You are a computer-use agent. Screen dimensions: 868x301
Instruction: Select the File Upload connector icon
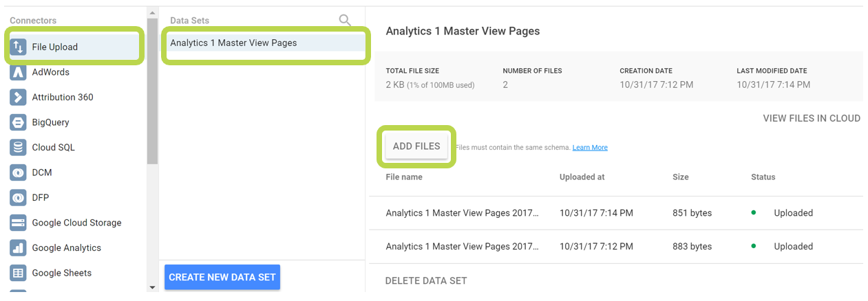[x=18, y=47]
